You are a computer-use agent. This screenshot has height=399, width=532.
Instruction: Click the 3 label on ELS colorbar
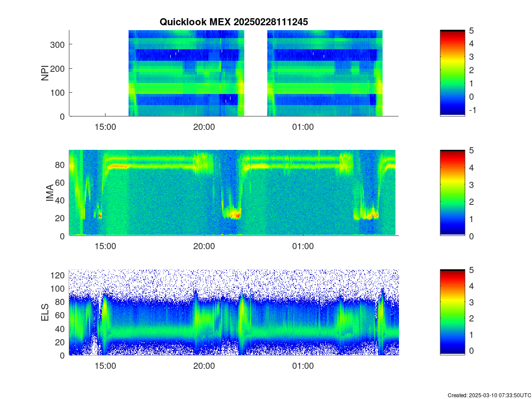click(472, 302)
